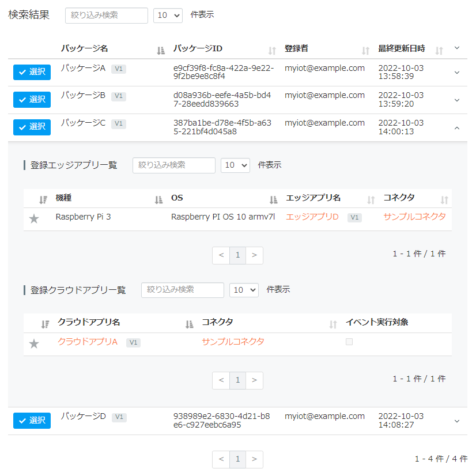The image size is (476, 476).
Task: Sort by パッケージID column sort icon
Action: pos(272,51)
